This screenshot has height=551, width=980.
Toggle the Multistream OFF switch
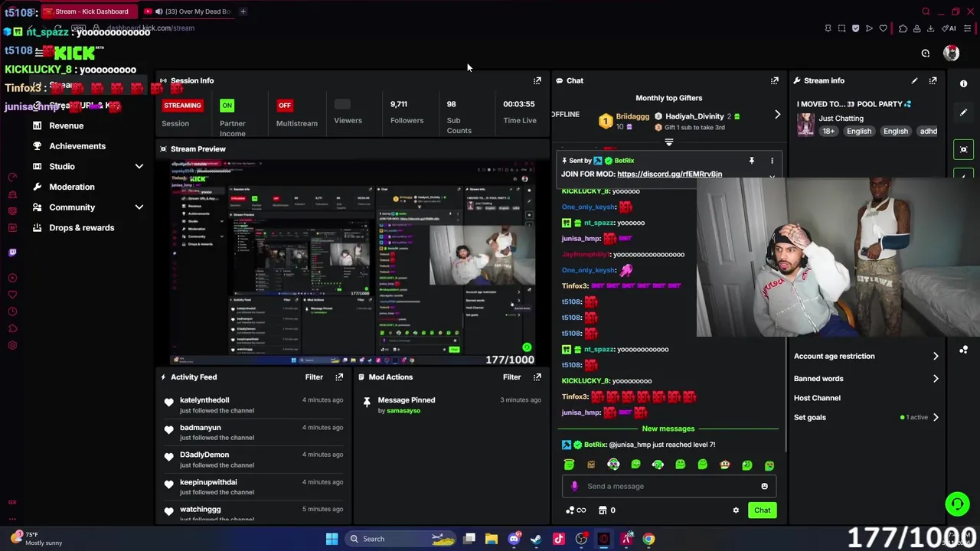pyautogui.click(x=285, y=106)
